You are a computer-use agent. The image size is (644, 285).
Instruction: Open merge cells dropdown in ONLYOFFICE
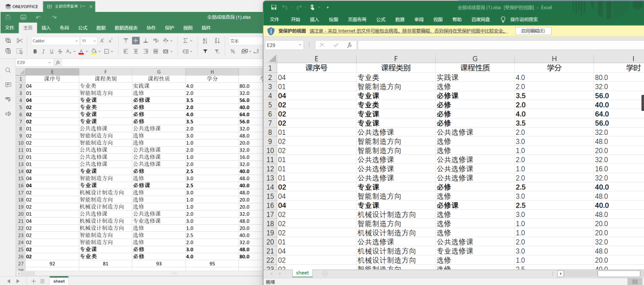(171, 51)
